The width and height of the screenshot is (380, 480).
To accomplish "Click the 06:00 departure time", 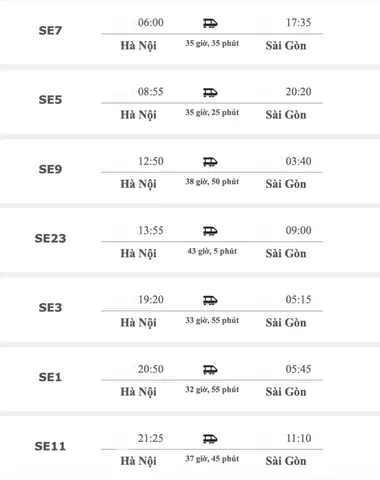I will pos(151,22).
